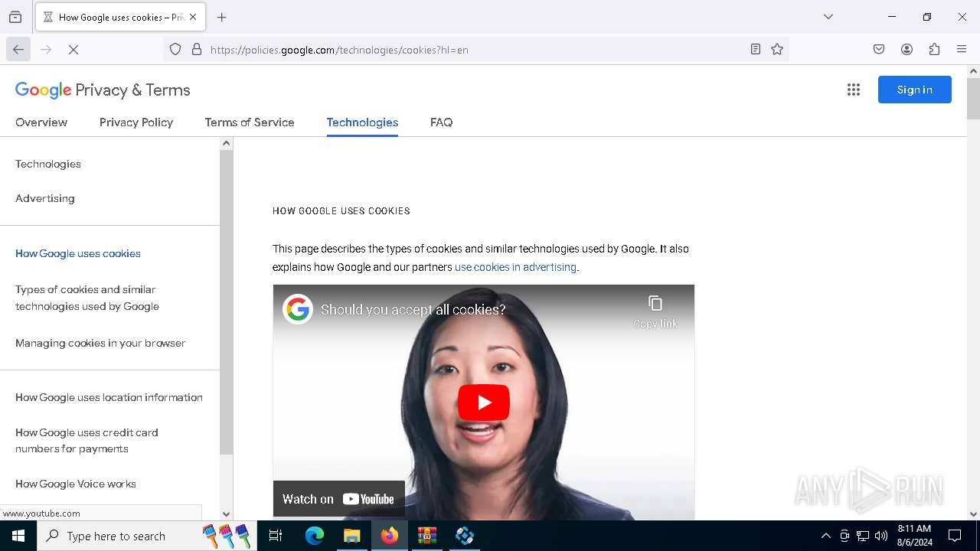Click the policies.google.com address bar
This screenshot has width=980, height=551.
(x=475, y=50)
